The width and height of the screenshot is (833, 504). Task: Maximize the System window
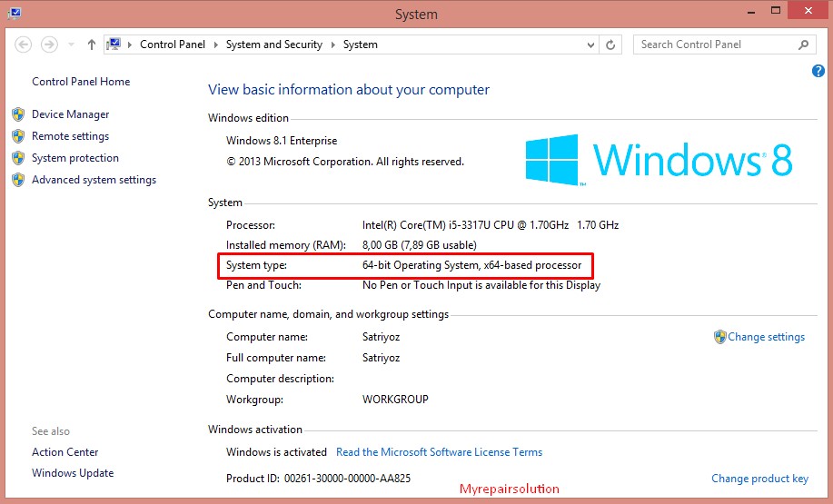pyautogui.click(x=776, y=11)
